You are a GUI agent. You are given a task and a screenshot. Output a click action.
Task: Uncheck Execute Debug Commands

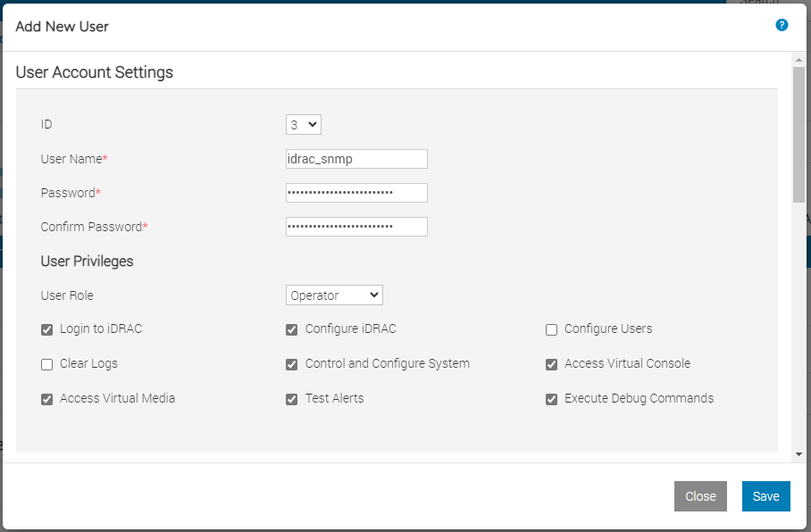551,399
